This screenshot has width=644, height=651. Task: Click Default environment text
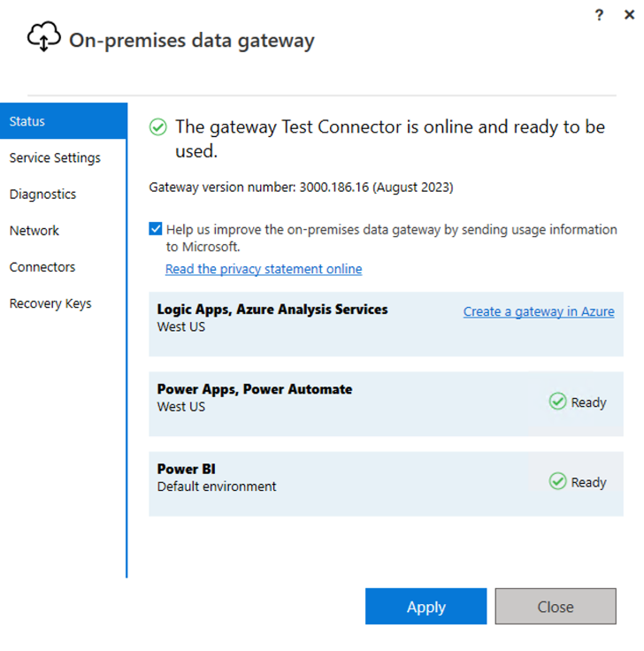(217, 486)
